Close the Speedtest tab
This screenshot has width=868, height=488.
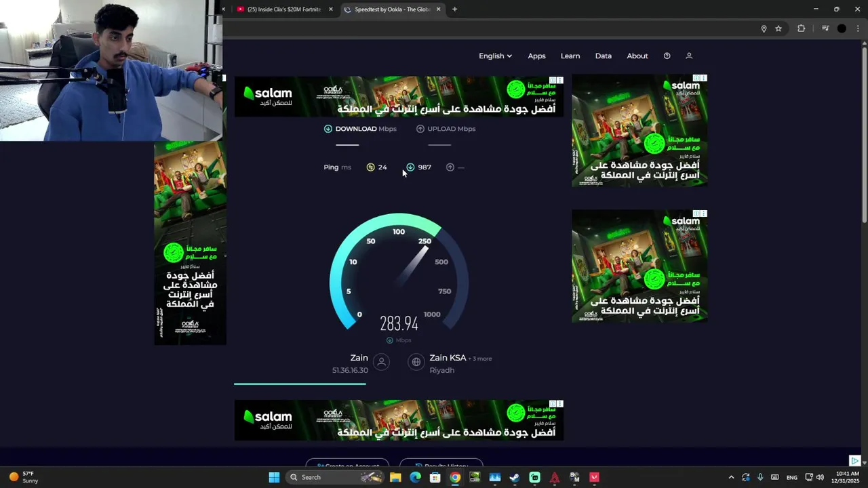438,9
